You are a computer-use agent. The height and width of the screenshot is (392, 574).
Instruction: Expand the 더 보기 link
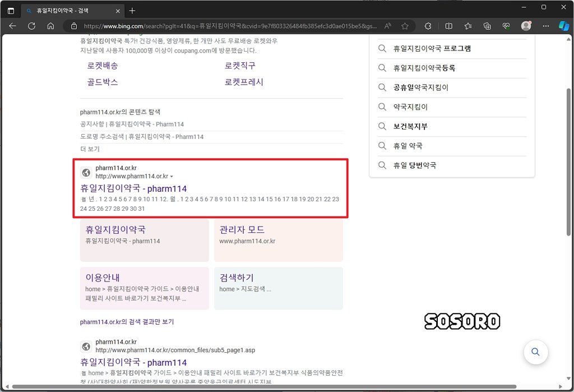click(90, 149)
